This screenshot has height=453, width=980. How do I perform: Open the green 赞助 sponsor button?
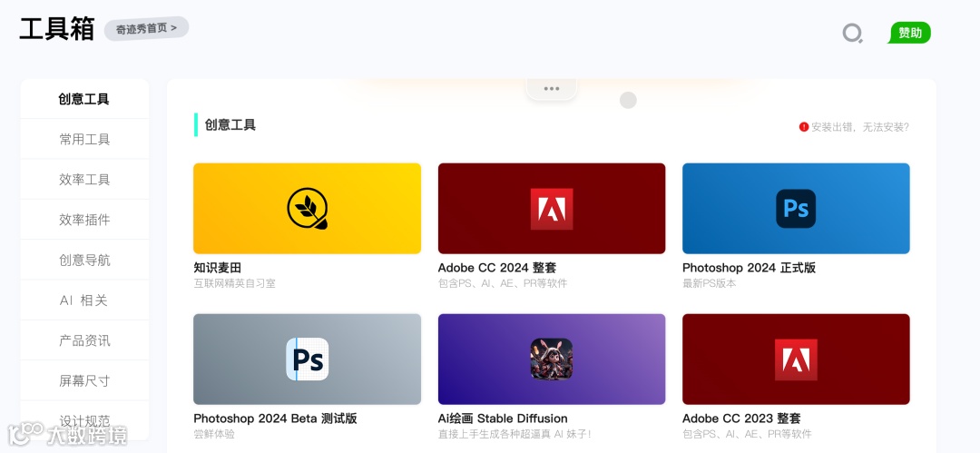(x=909, y=34)
